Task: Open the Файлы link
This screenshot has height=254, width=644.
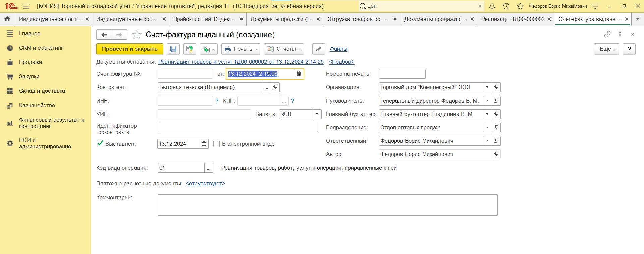Action: coord(338,49)
